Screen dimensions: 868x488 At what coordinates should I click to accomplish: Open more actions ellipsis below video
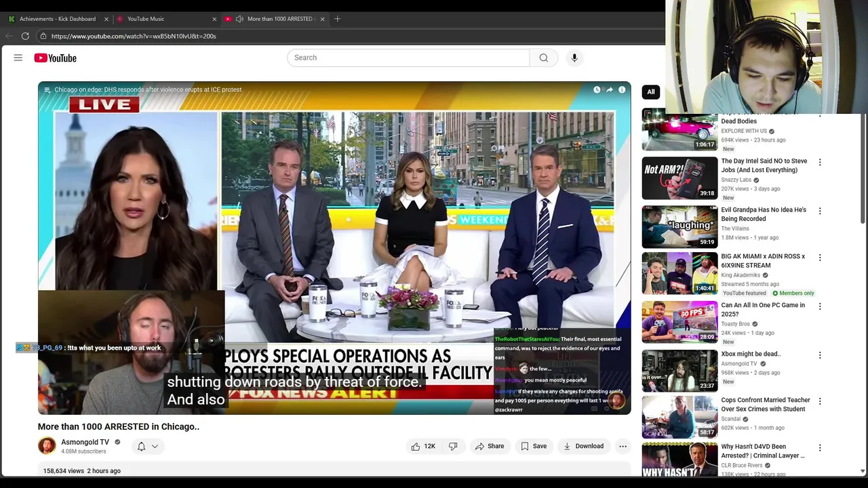(623, 446)
